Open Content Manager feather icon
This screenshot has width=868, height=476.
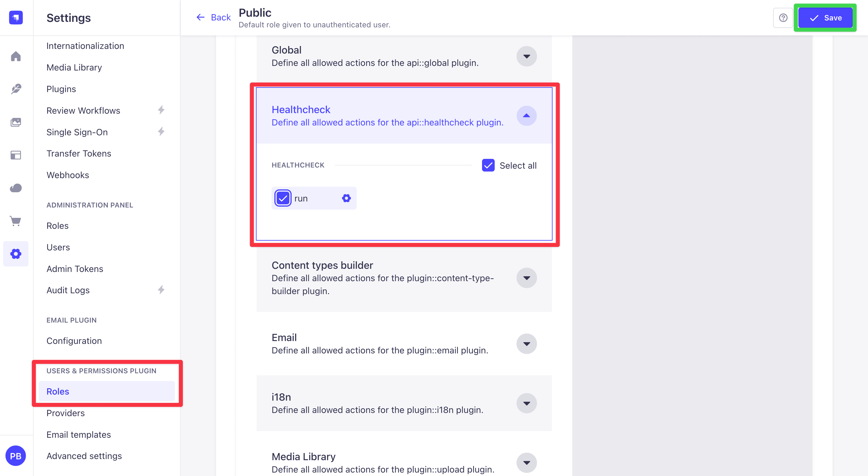16,89
